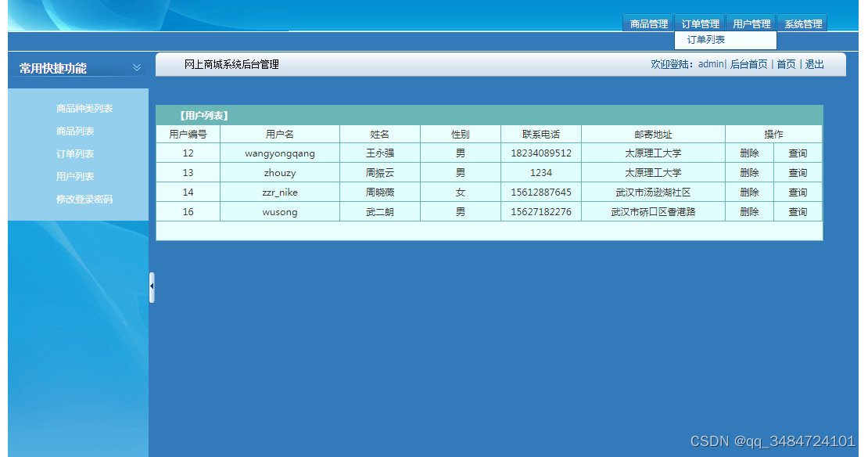This screenshot has width=868, height=457.
Task: Click the 邮寄地址 column header
Action: (653, 135)
